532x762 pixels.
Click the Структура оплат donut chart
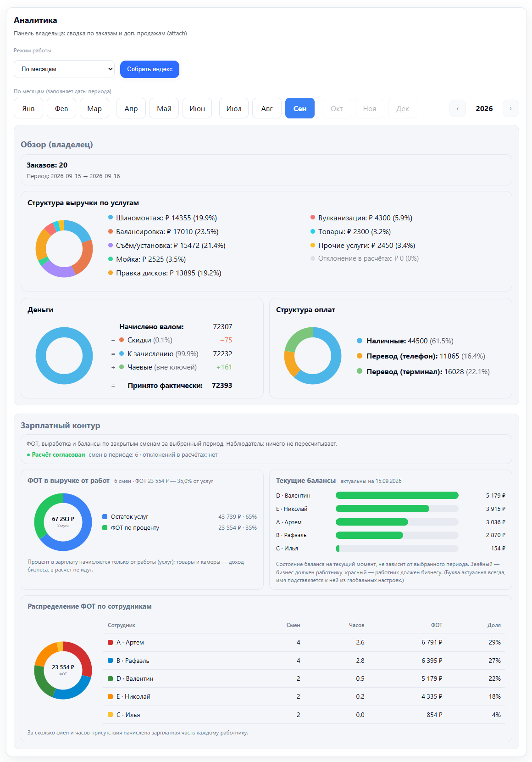[x=313, y=356]
